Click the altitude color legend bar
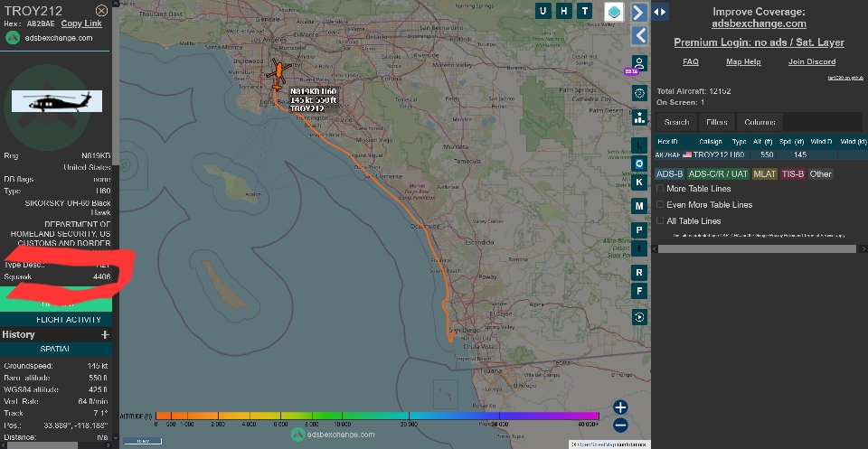Screen dimensions: 868x449 [377, 416]
